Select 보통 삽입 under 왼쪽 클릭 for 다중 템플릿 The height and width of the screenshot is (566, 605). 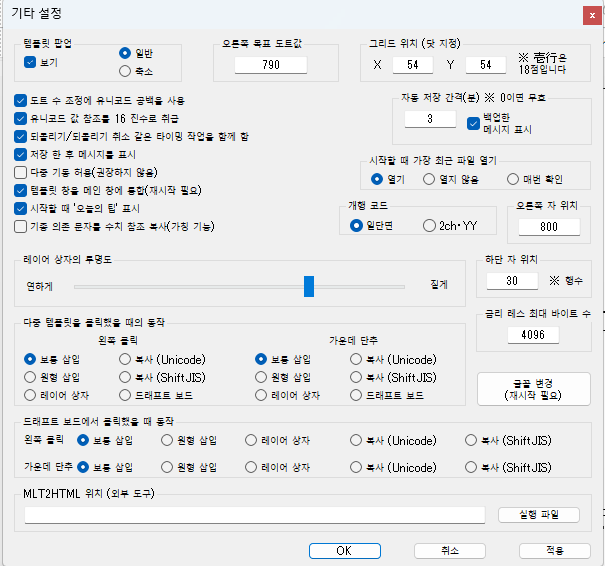[x=30, y=359]
